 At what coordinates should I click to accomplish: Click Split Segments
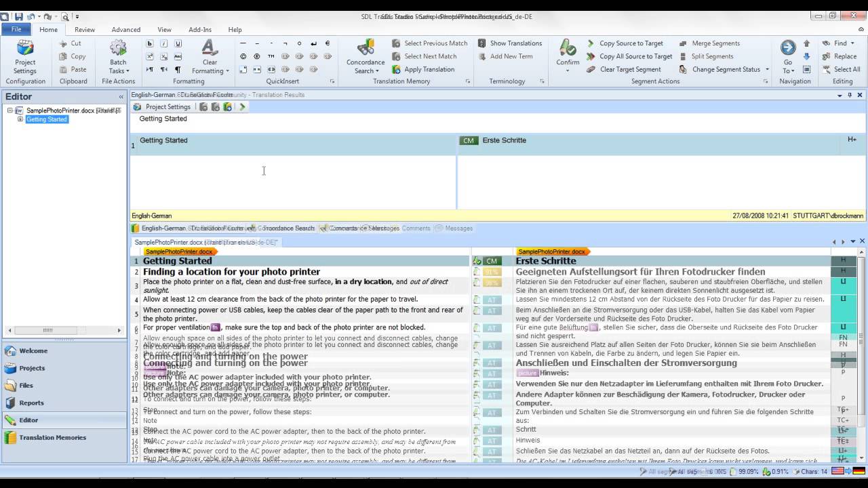point(706,56)
